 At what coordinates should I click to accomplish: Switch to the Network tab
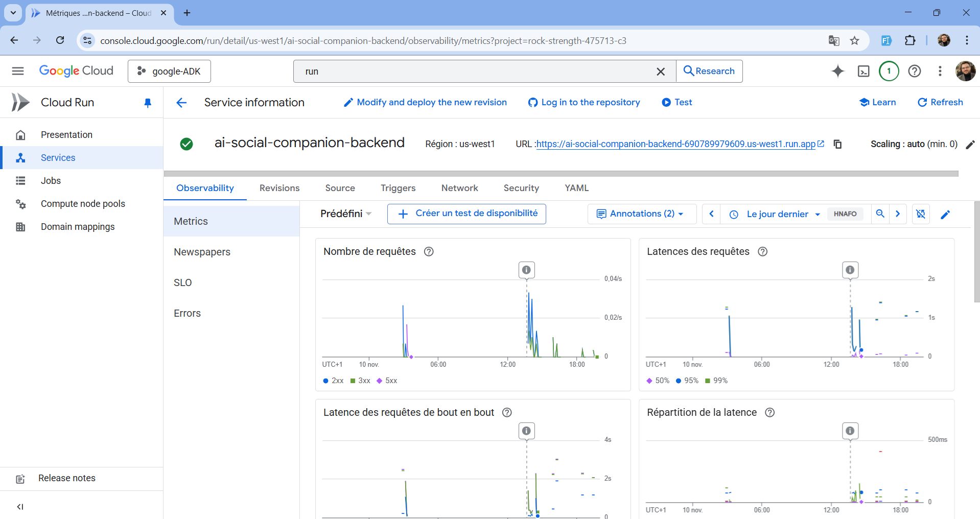(460, 188)
